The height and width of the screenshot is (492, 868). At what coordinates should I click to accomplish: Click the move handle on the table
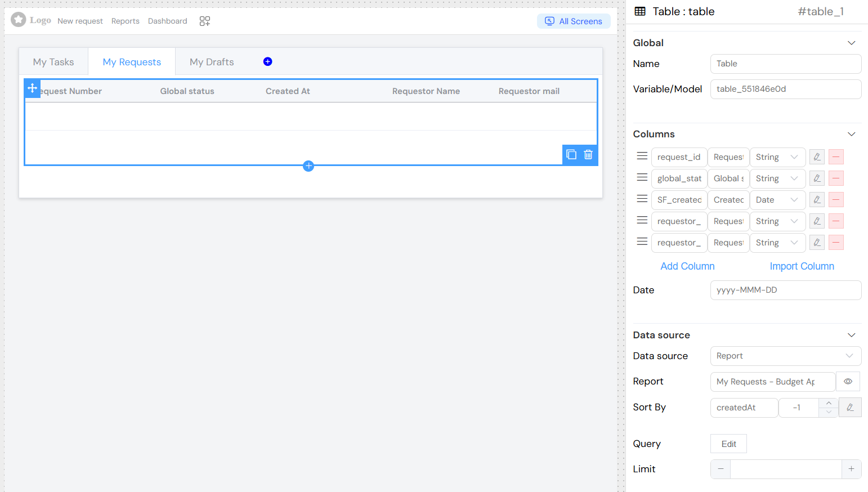[x=32, y=88]
